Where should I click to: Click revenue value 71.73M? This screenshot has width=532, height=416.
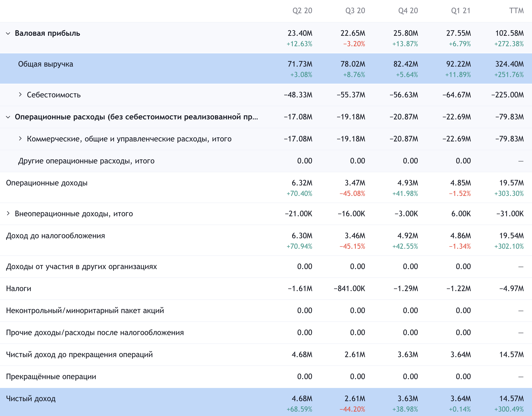(300, 64)
